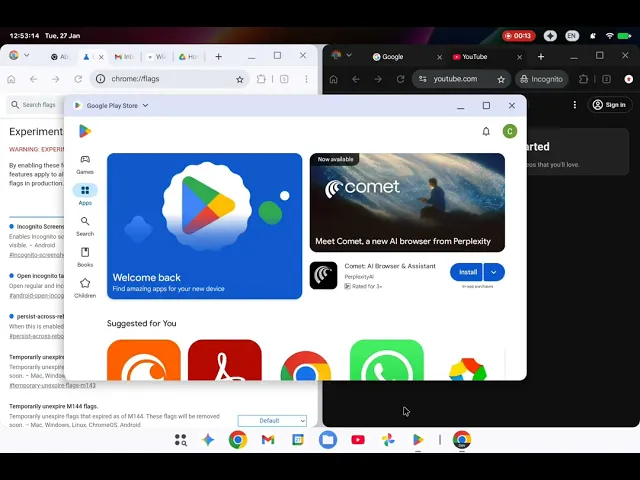Open new tab in incognito window
The height and width of the screenshot is (480, 640).
[541, 57]
